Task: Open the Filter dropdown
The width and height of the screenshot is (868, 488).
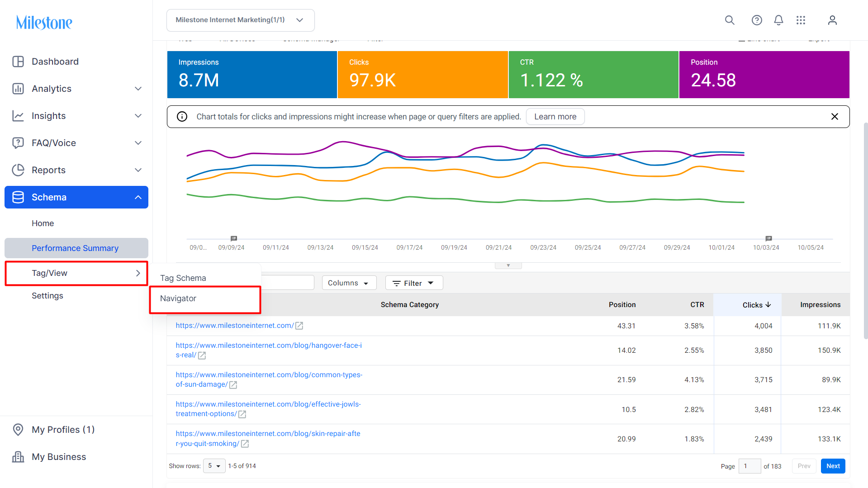Action: click(414, 283)
